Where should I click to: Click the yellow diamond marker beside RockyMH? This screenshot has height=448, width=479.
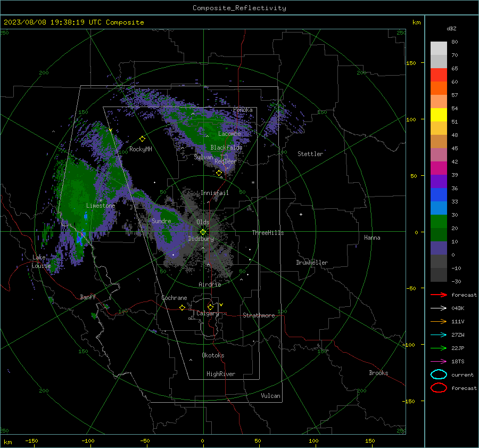coord(142,139)
